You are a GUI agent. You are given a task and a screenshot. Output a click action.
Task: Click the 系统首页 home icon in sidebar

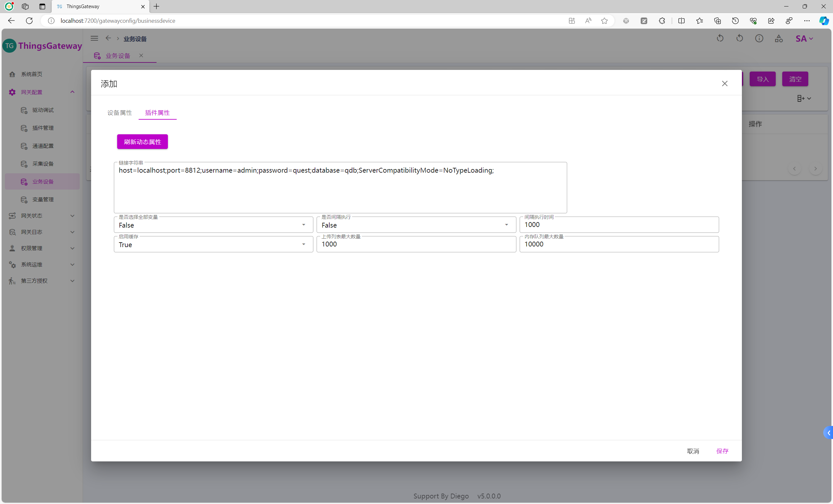point(12,74)
